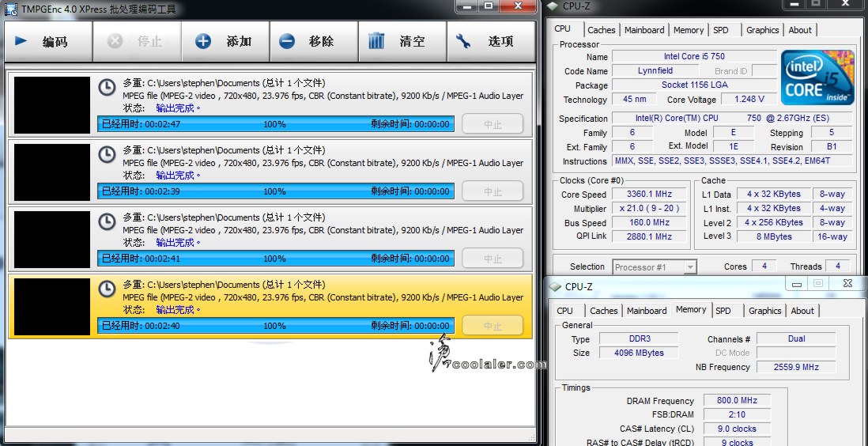Click progress bar showing elapsed 00:02:47
Screen dimensions: 868x446
pos(276,124)
